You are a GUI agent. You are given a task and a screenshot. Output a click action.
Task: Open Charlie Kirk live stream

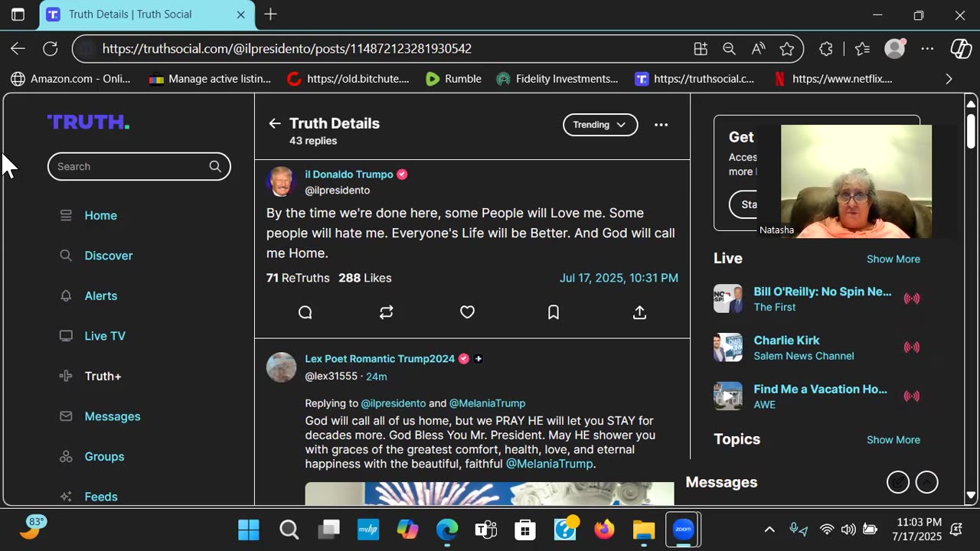pos(786,341)
